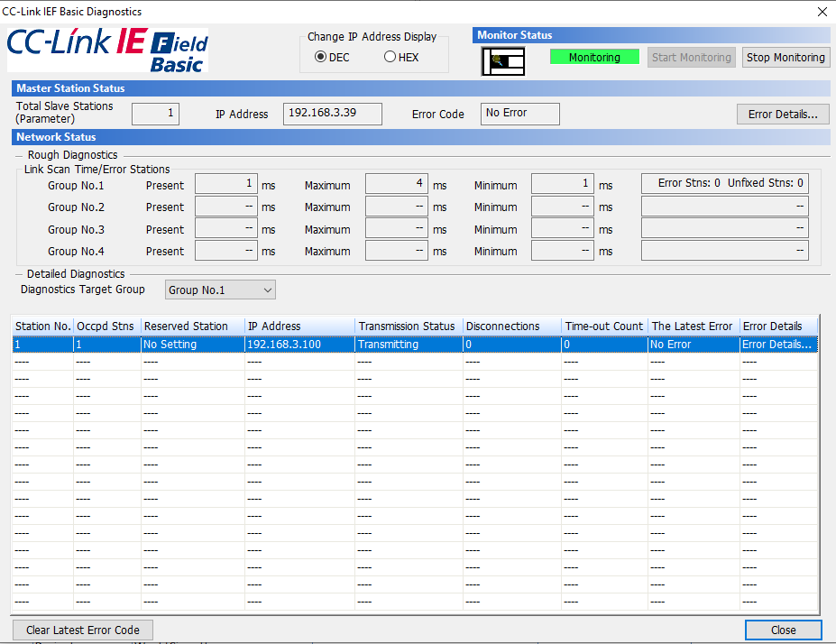Viewport: 836px width, 644px height.
Task: Click the monitor status animation icon
Action: 503,61
